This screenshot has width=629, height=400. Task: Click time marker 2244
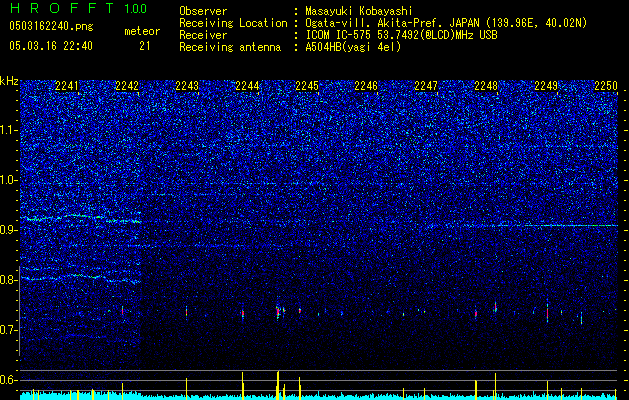coord(247,86)
